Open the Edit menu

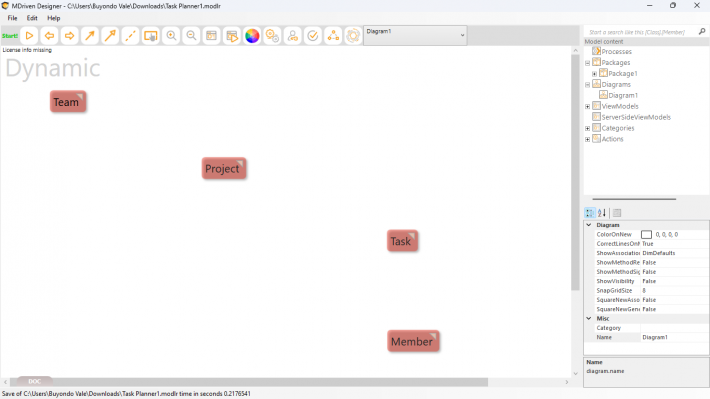click(32, 18)
